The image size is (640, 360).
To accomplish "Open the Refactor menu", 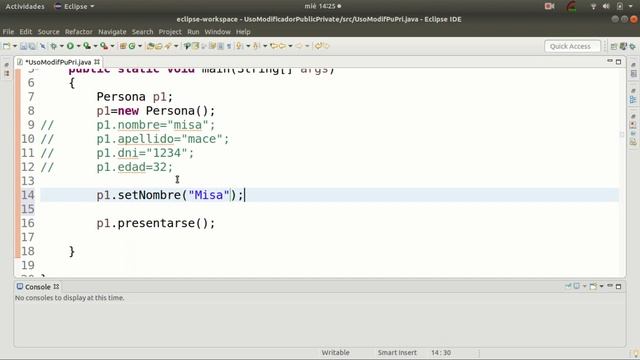I will [78, 32].
